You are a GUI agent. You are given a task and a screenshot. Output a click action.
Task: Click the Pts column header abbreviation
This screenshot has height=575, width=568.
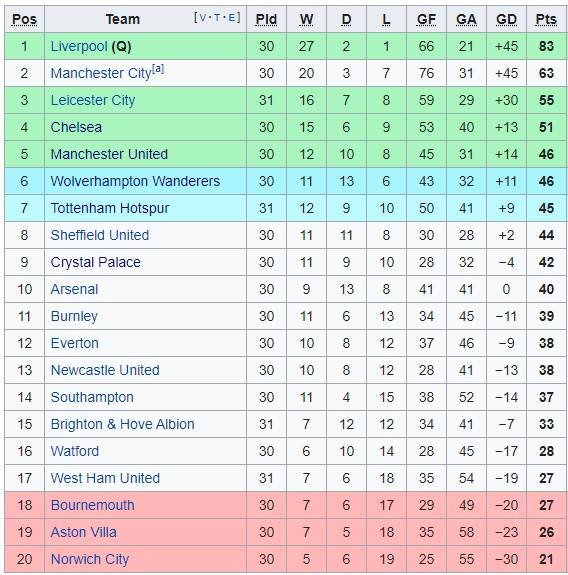pos(546,19)
